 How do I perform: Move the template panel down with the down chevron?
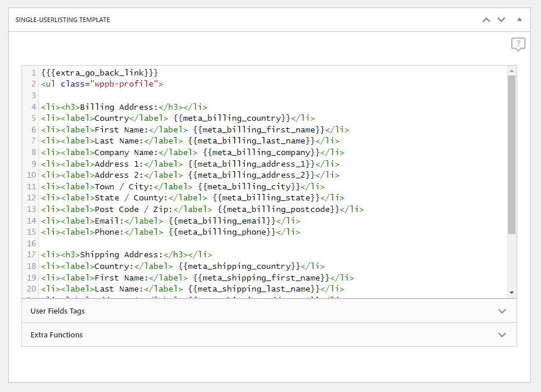pyautogui.click(x=501, y=20)
